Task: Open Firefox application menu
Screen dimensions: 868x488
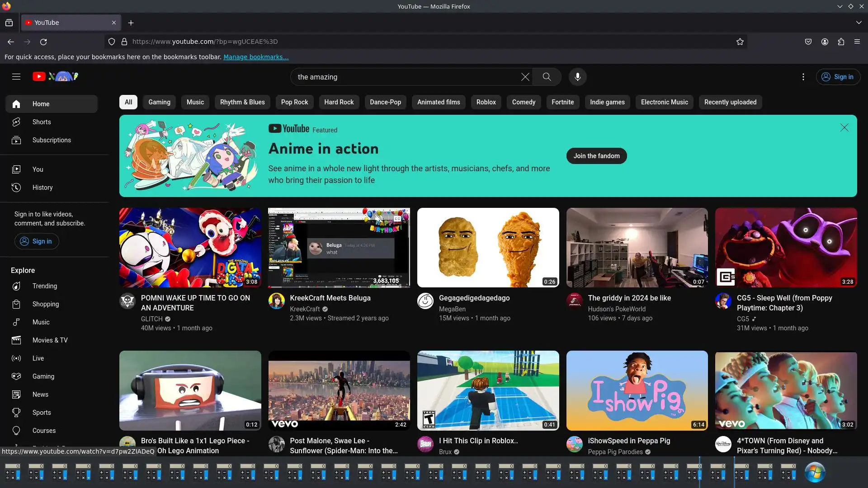Action: (857, 42)
